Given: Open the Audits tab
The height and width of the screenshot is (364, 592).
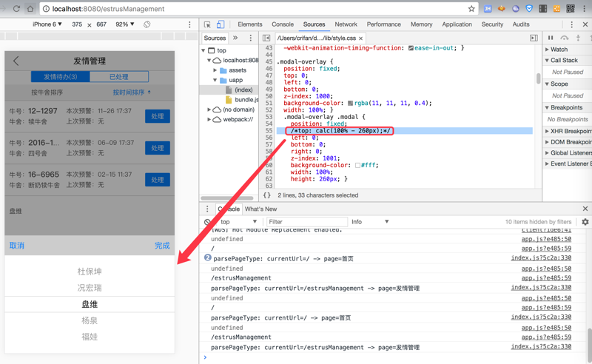Looking at the screenshot, I should point(521,24).
